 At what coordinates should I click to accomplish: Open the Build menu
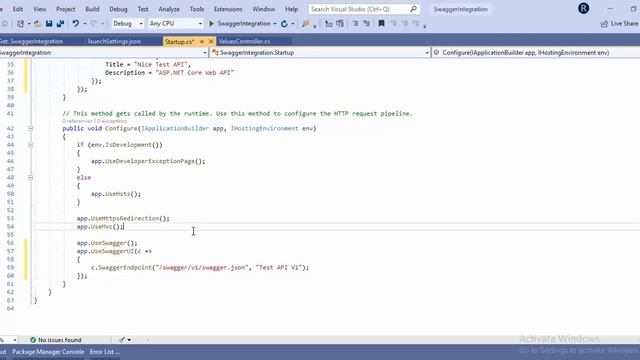tap(92, 9)
